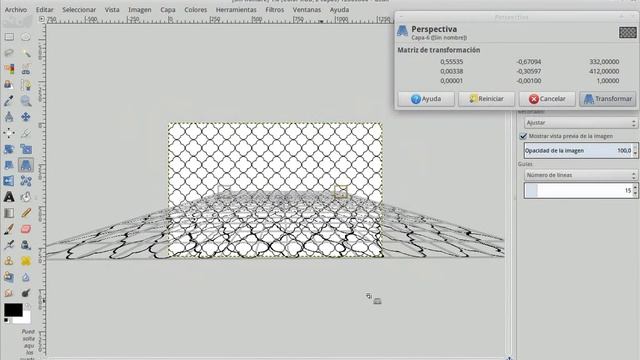Viewport: 640px width, 360px height.
Task: Select the Perspective Clone tool
Action: pyautogui.click(x=9, y=277)
